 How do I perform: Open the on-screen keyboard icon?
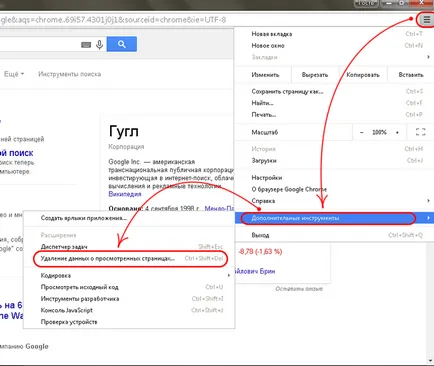(x=86, y=45)
